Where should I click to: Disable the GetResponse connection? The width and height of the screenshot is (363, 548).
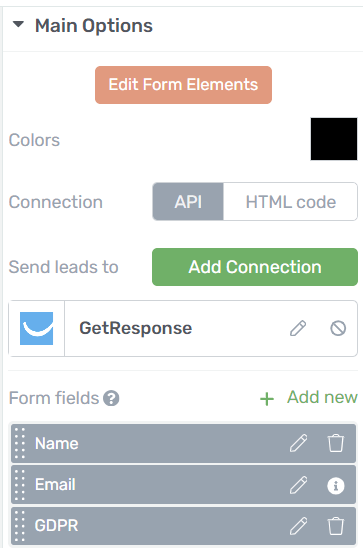(x=338, y=328)
